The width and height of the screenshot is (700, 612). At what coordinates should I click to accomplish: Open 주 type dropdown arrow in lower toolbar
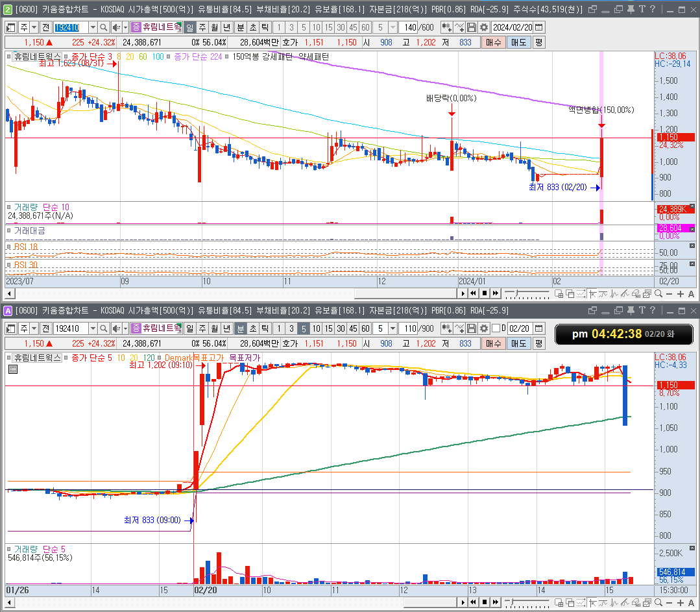[34, 329]
